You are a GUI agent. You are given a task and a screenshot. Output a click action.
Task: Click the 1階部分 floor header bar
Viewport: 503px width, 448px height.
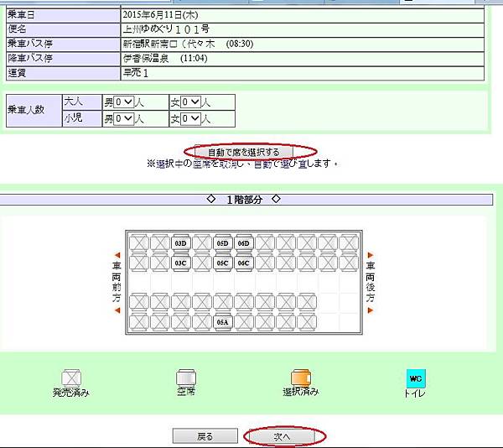[x=246, y=200]
